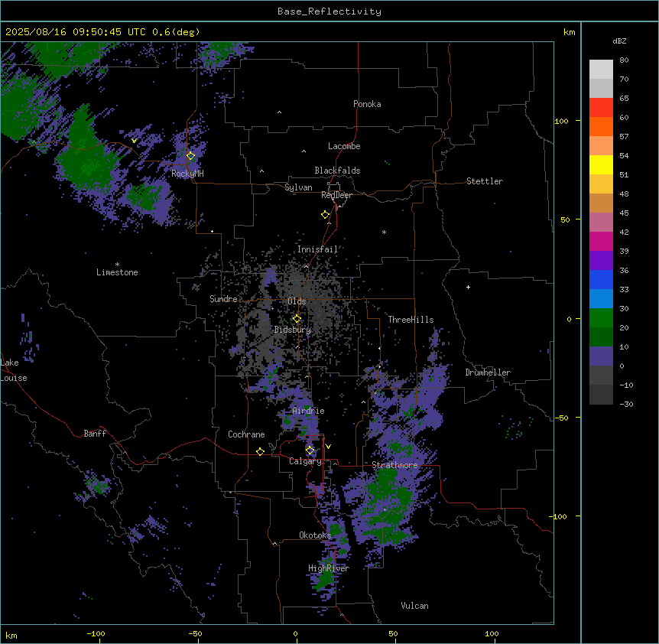Click the yellow diamond marker between Olds and Didsbury

tap(297, 319)
